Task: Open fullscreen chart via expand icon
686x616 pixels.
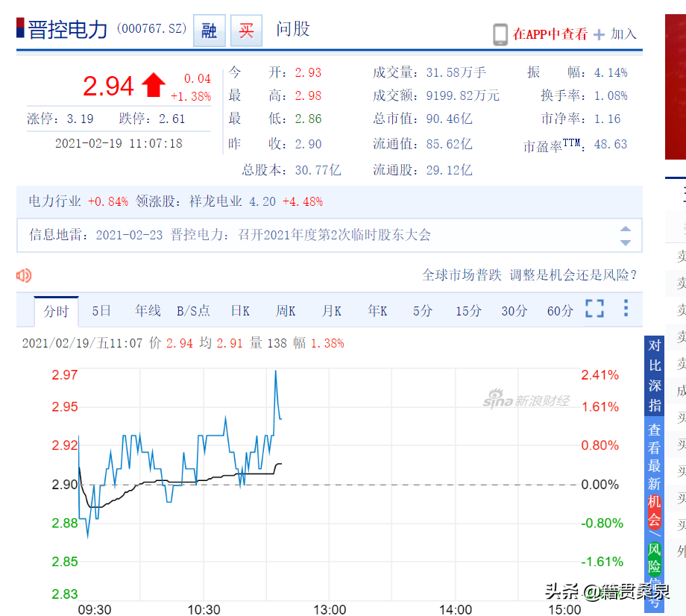Action: 594,309
